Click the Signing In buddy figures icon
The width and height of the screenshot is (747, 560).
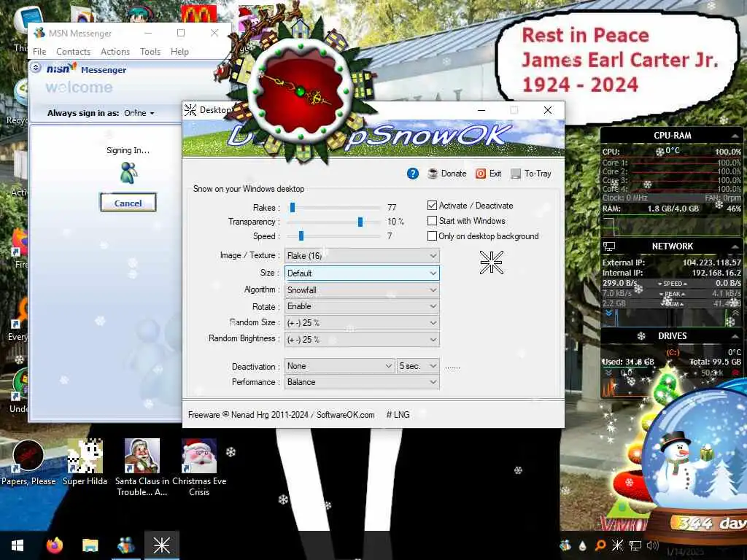tap(128, 173)
